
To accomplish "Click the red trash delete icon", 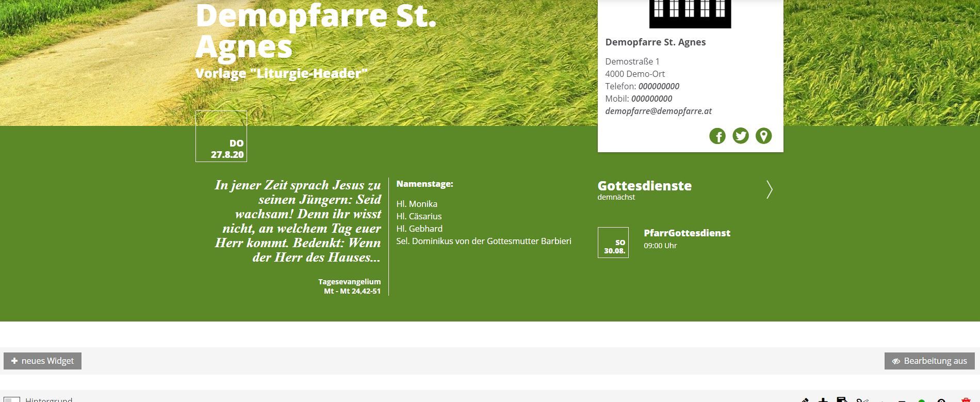I will (966, 399).
